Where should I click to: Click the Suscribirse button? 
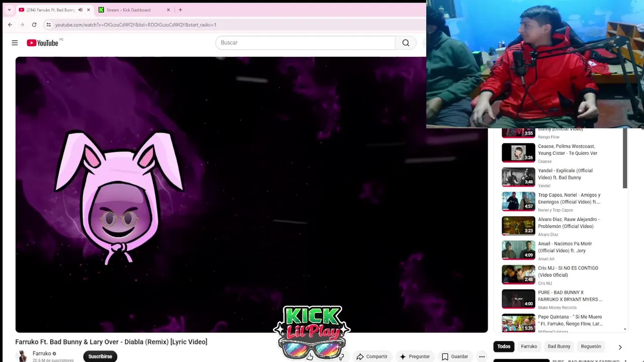click(x=100, y=356)
